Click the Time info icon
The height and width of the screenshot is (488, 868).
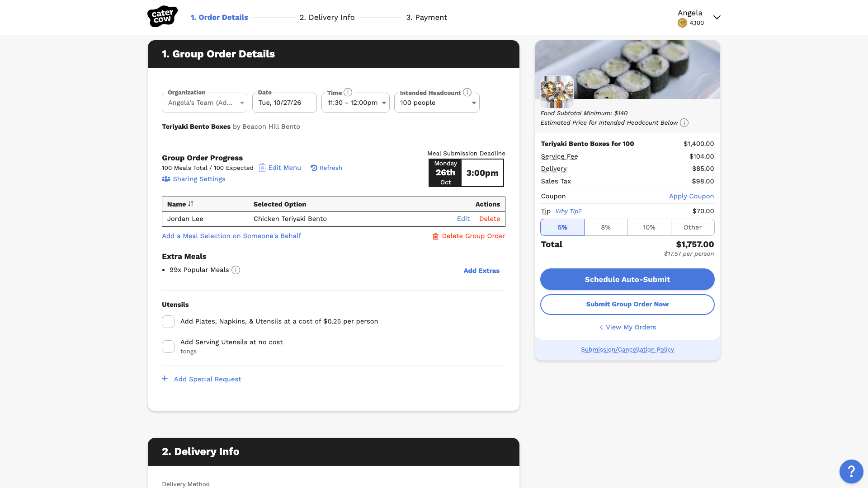point(348,92)
